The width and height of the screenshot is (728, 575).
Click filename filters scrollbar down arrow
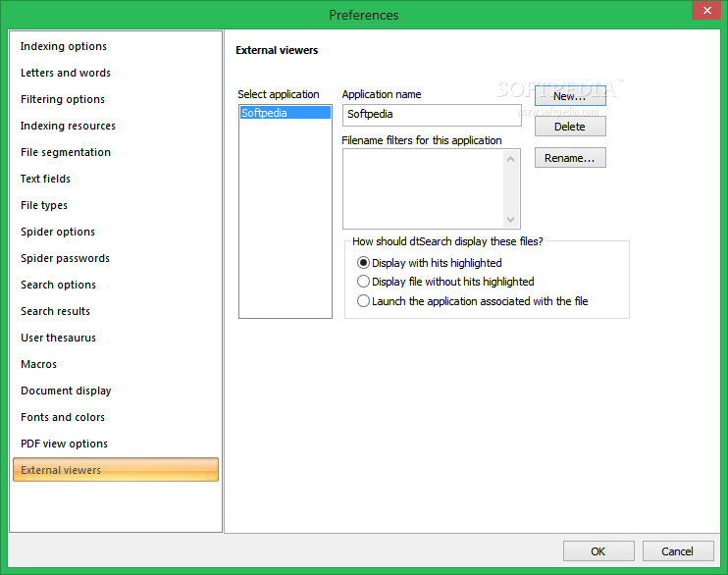coord(511,219)
